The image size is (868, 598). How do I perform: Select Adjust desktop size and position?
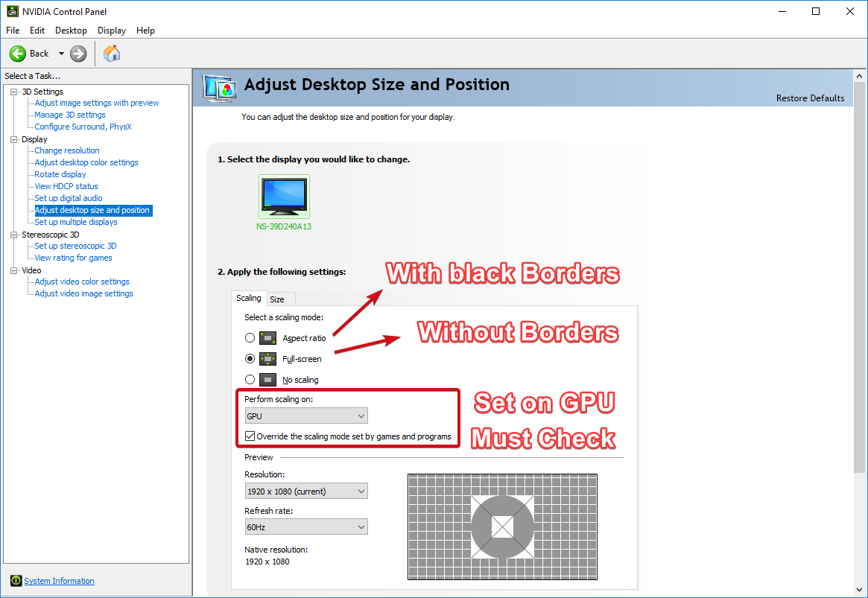tap(93, 210)
